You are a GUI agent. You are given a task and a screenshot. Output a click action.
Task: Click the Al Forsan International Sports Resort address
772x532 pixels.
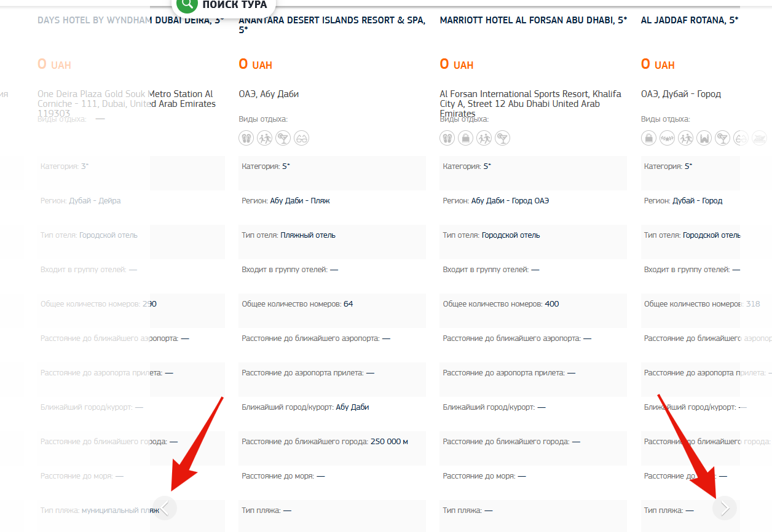(530, 104)
